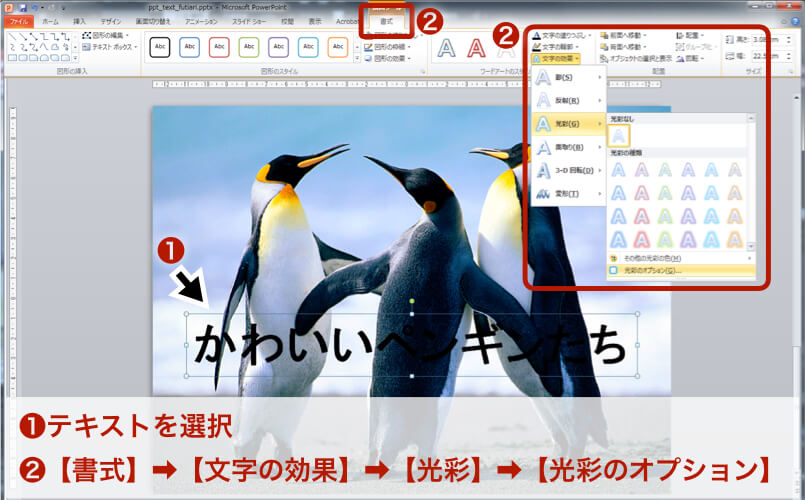
Task: Apply the black outlined Abc shape style
Action: click(x=160, y=47)
